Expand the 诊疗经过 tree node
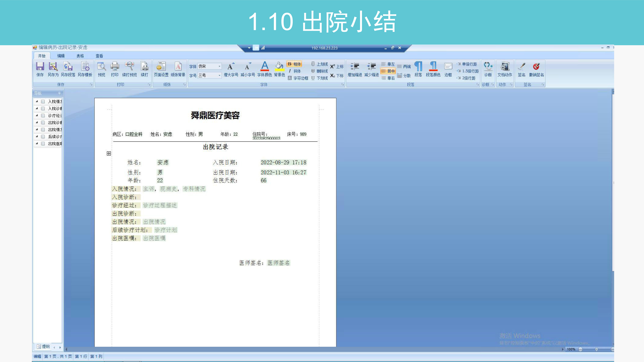The height and width of the screenshot is (362, 644). (37, 115)
